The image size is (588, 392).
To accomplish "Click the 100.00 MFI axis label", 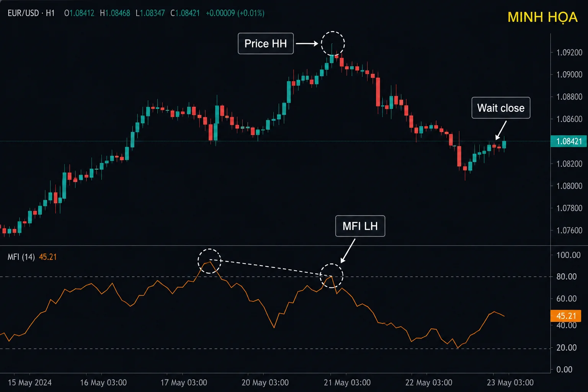I will pos(568,255).
